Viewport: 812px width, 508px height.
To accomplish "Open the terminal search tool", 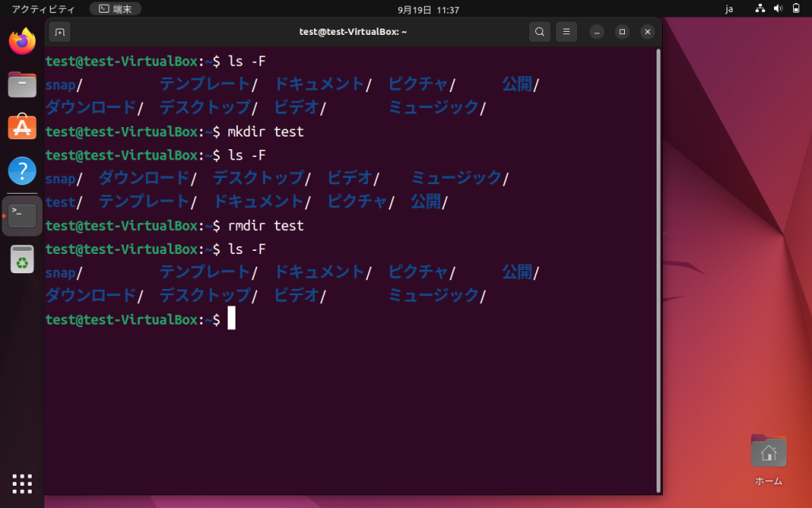I will click(x=539, y=32).
